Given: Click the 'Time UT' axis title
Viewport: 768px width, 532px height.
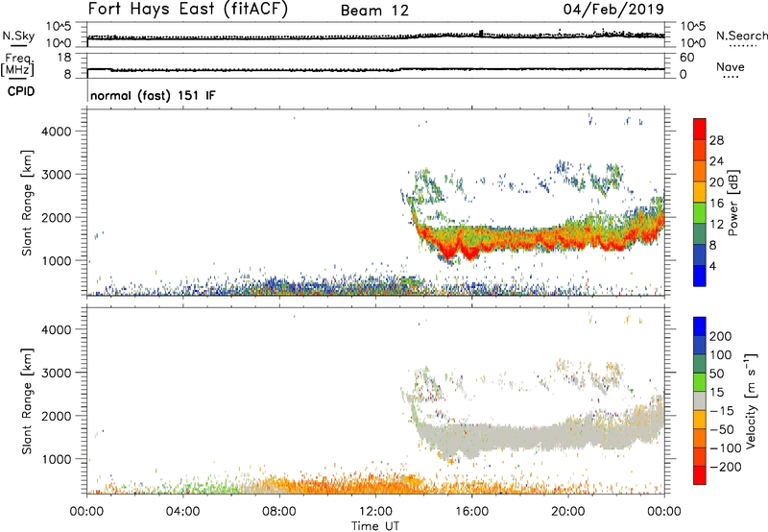Looking at the screenshot, I should click(x=375, y=526).
